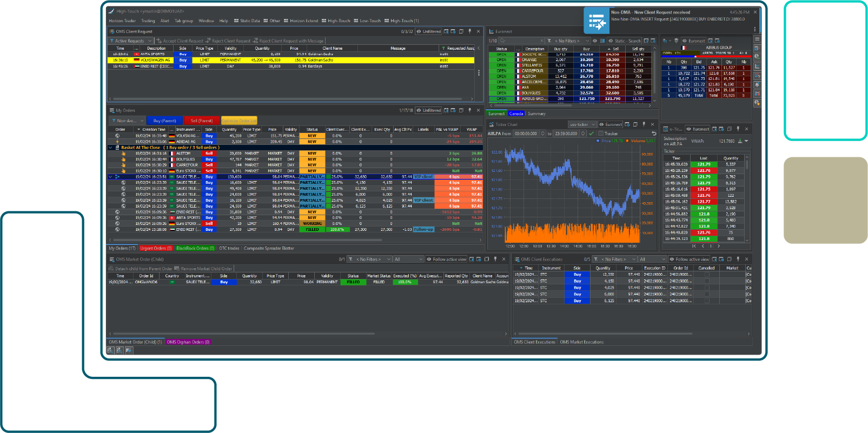This screenshot has width=868, height=433.
Task: Click the star icon at bottom of right sidebar
Action: [x=757, y=103]
